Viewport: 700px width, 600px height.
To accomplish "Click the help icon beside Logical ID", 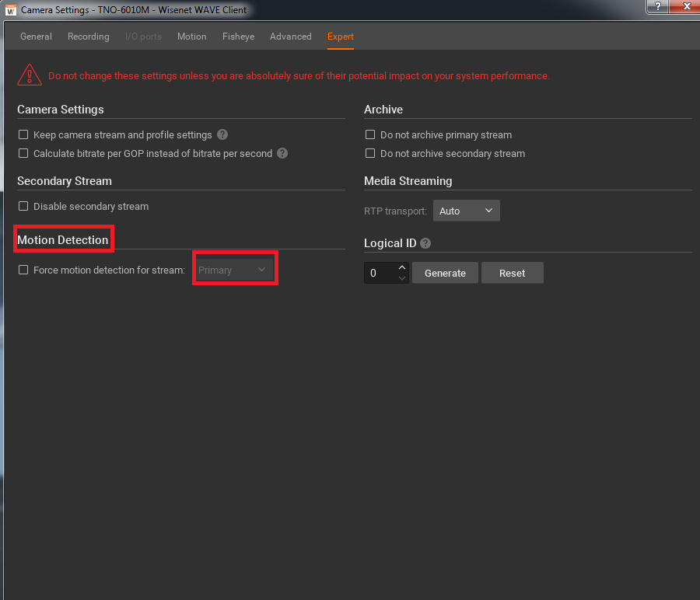I will 425,243.
